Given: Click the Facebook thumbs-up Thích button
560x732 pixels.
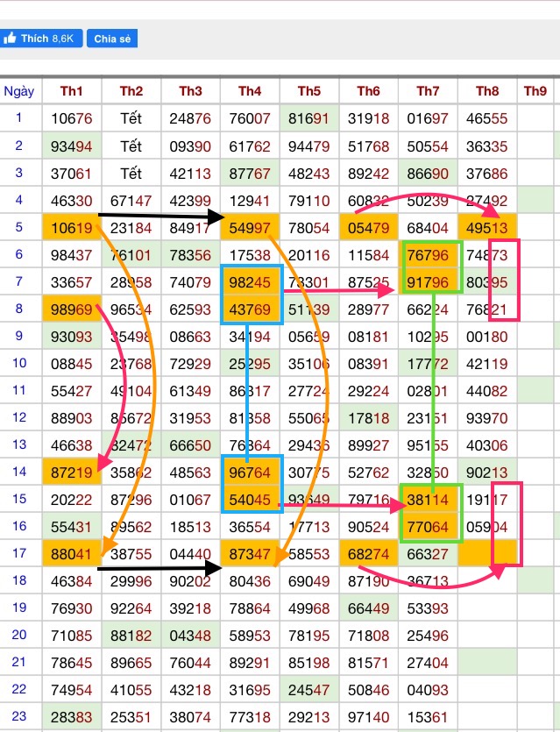Looking at the screenshot, I should coord(42,39).
